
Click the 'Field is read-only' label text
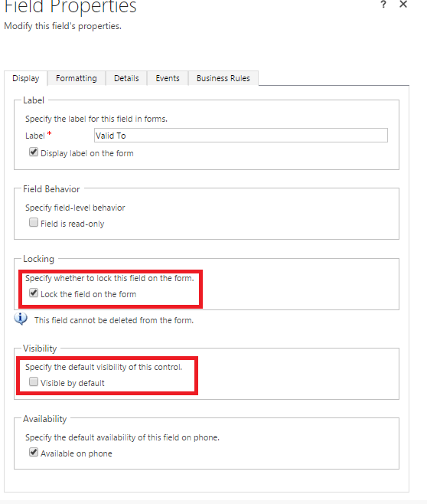coord(72,224)
